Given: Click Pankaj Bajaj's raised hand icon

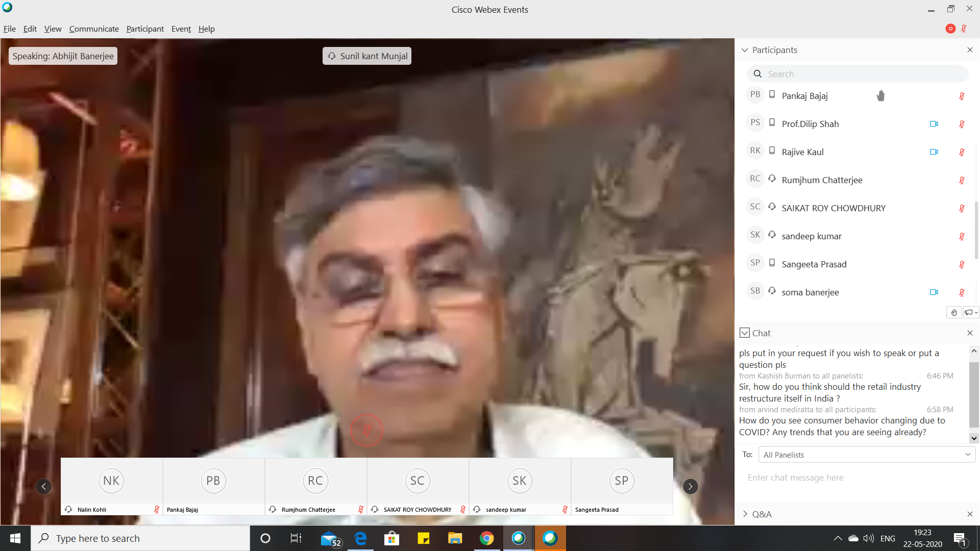Looking at the screenshot, I should 880,96.
